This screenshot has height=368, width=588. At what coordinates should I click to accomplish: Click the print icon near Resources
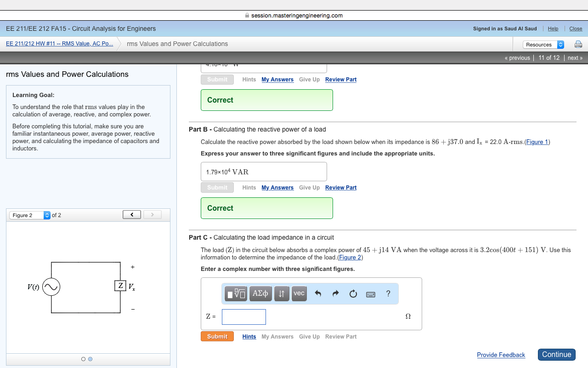point(578,44)
